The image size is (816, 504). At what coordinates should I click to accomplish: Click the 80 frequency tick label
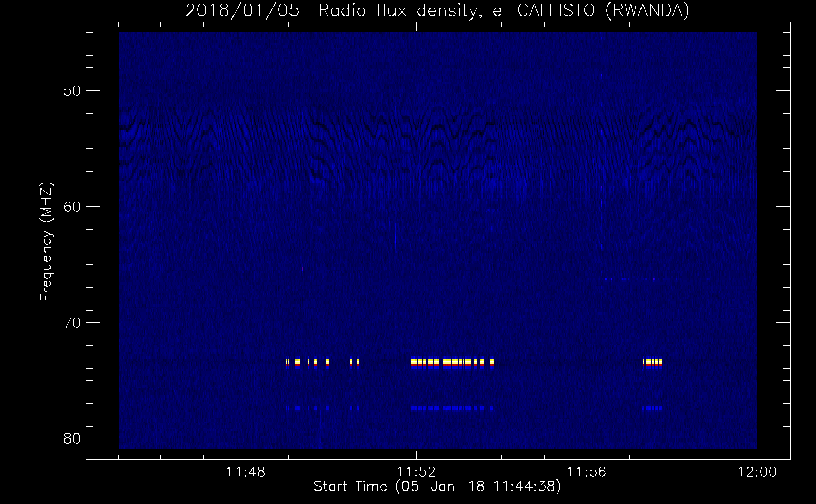73,438
